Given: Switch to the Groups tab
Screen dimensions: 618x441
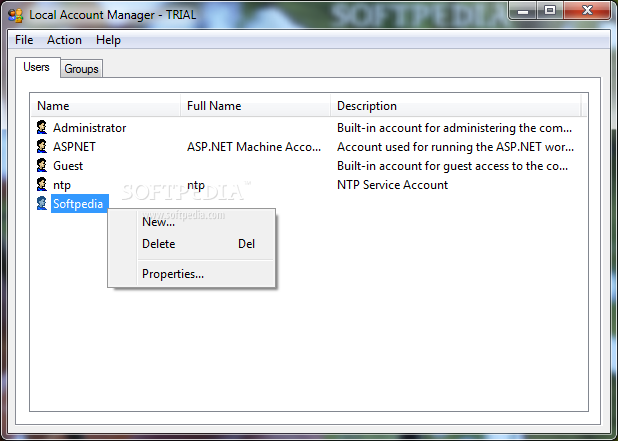Looking at the screenshot, I should tap(81, 69).
